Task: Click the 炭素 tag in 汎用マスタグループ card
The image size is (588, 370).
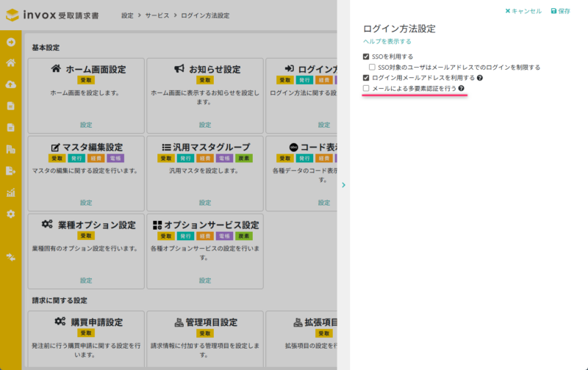Action: (244, 159)
